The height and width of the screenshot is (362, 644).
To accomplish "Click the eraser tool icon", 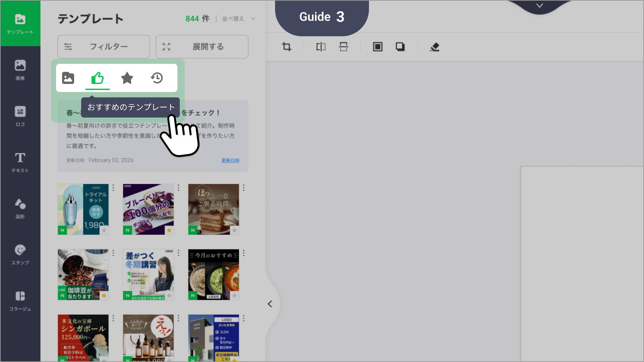I will (x=434, y=47).
